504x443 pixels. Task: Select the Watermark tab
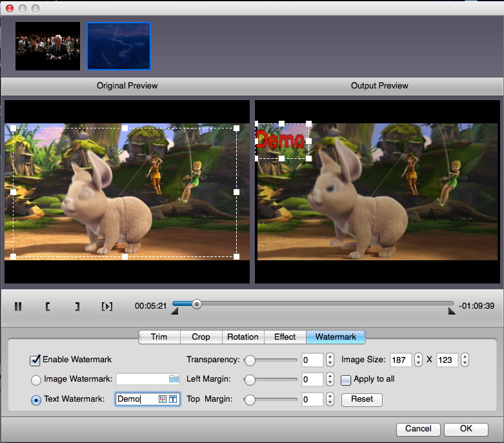(336, 337)
